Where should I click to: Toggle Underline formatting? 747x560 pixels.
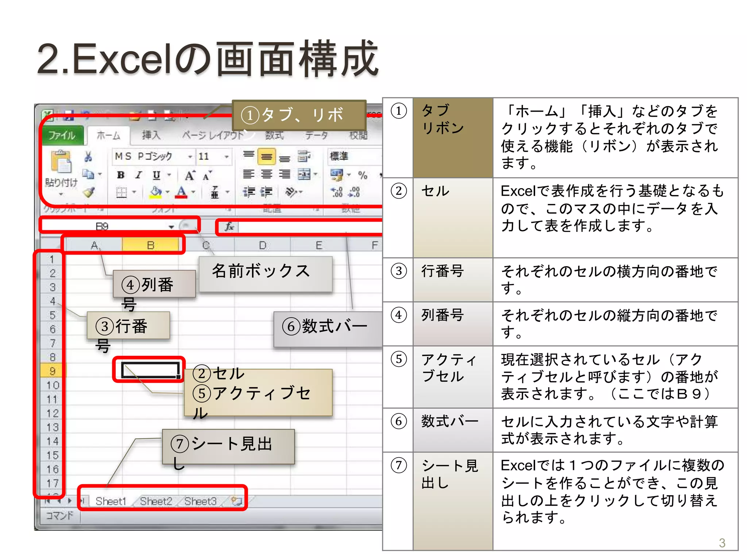pos(156,175)
